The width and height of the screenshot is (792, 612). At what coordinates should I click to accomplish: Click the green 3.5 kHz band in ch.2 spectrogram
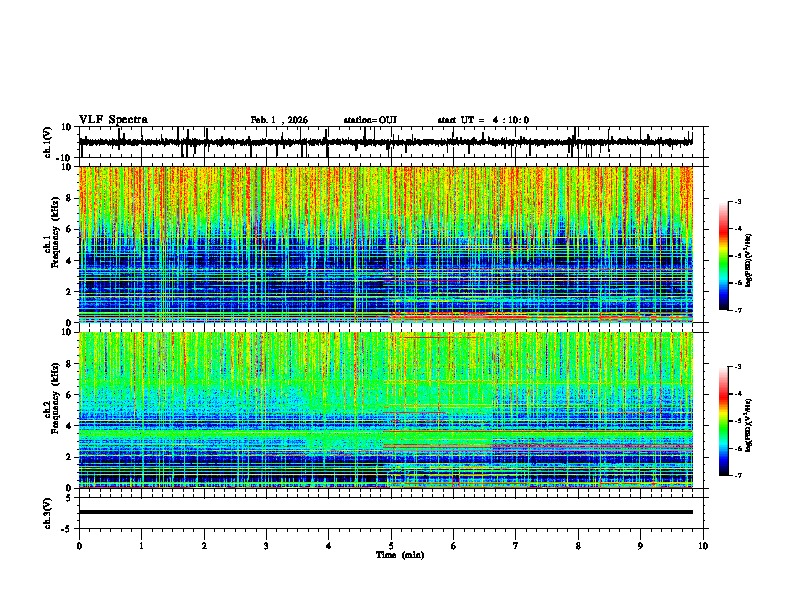click(385, 434)
